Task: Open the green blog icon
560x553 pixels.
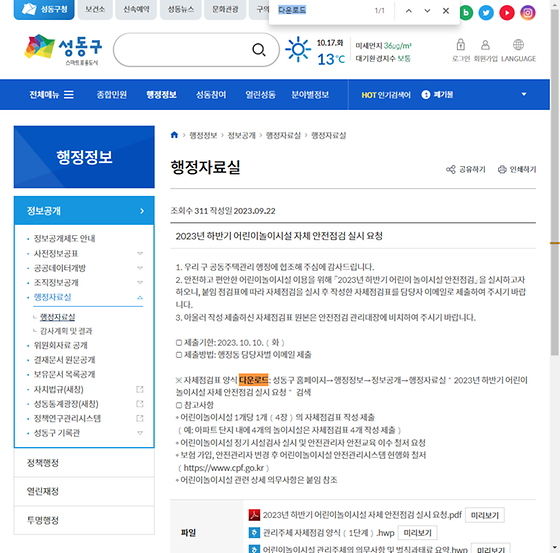Action: coord(465,13)
